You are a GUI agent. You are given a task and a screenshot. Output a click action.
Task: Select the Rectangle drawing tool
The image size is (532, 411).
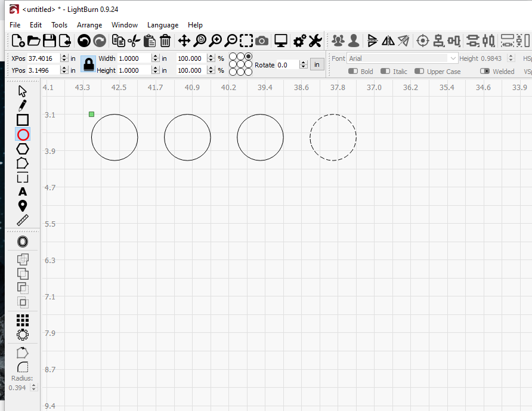click(23, 120)
